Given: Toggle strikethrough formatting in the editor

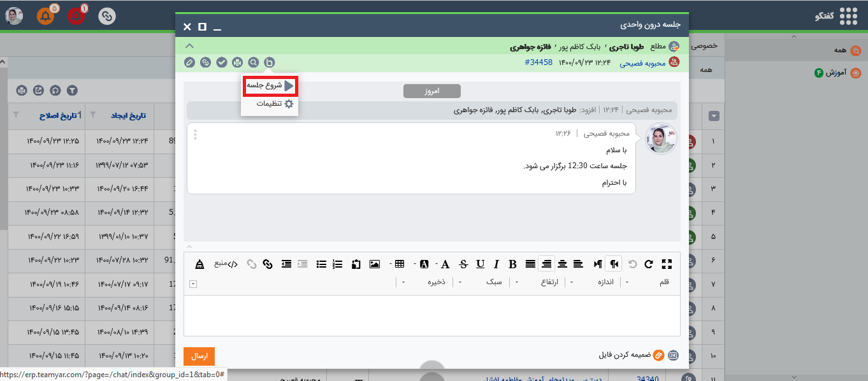Looking at the screenshot, I should pyautogui.click(x=463, y=264).
